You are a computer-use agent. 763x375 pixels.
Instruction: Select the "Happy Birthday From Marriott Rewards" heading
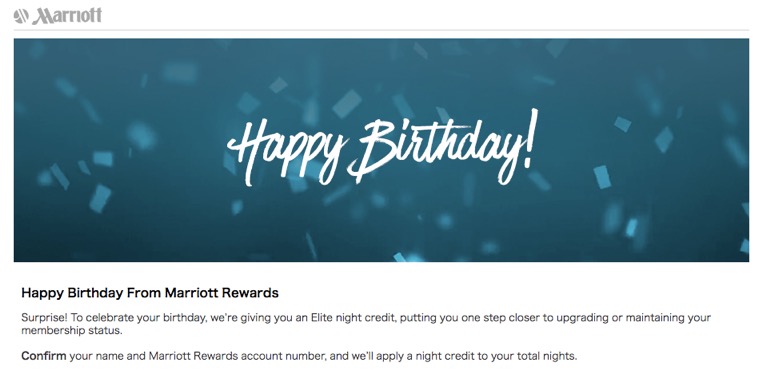pyautogui.click(x=150, y=293)
